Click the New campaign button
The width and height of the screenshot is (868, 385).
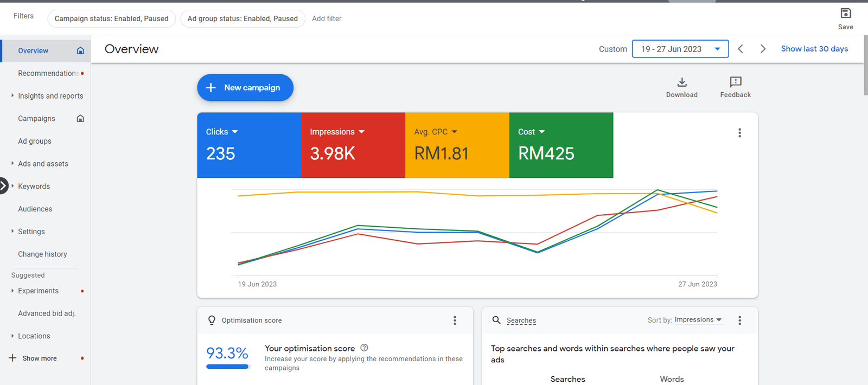pos(245,88)
